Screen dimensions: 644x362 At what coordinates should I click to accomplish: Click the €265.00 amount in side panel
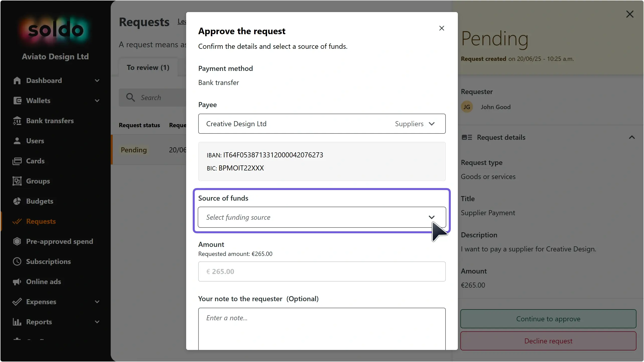473,285
